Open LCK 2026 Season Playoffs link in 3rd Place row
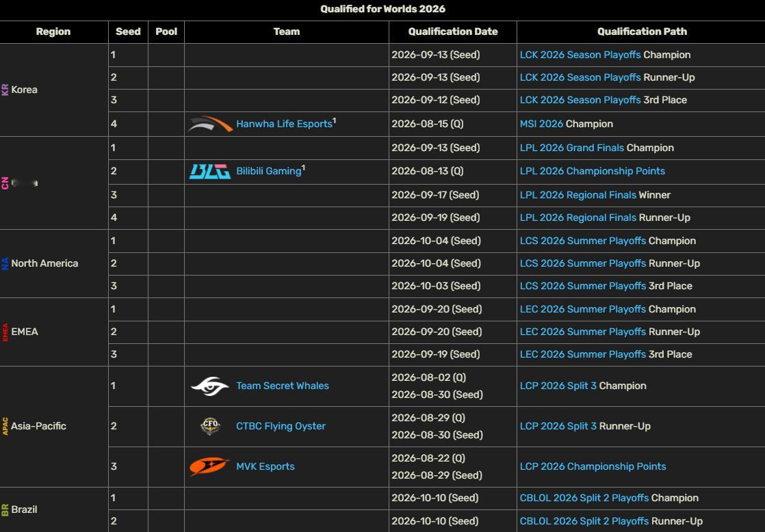 (580, 100)
